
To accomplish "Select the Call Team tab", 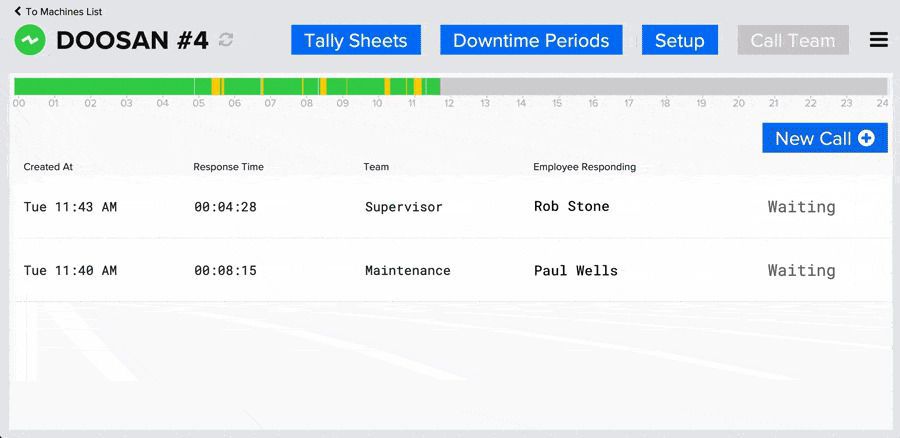I will coord(792,40).
